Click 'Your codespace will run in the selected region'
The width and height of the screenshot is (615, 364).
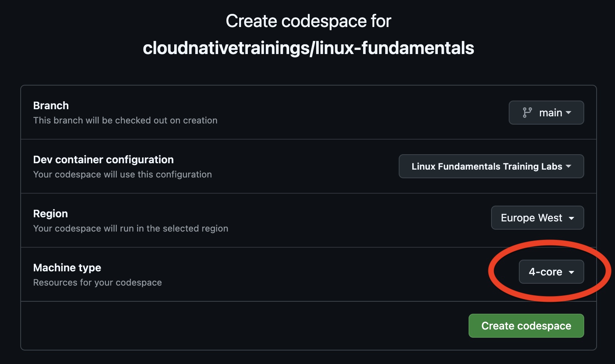pos(131,229)
